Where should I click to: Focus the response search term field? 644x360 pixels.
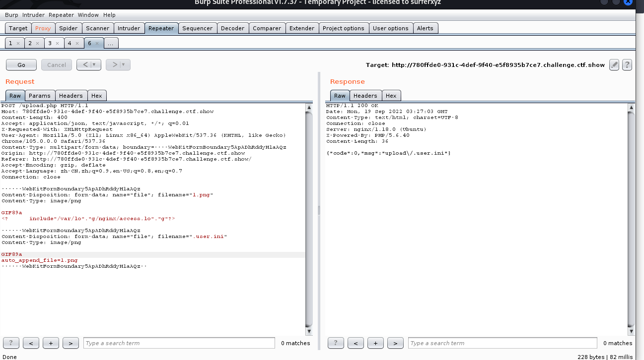click(x=503, y=343)
